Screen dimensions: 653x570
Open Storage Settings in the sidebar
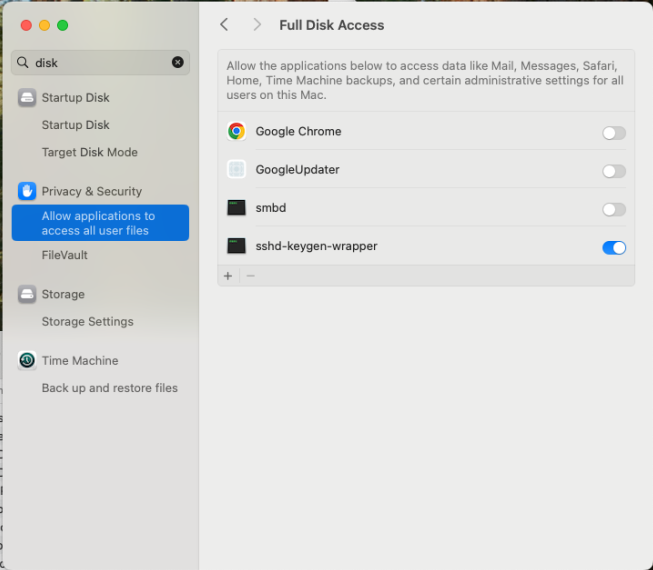point(87,322)
